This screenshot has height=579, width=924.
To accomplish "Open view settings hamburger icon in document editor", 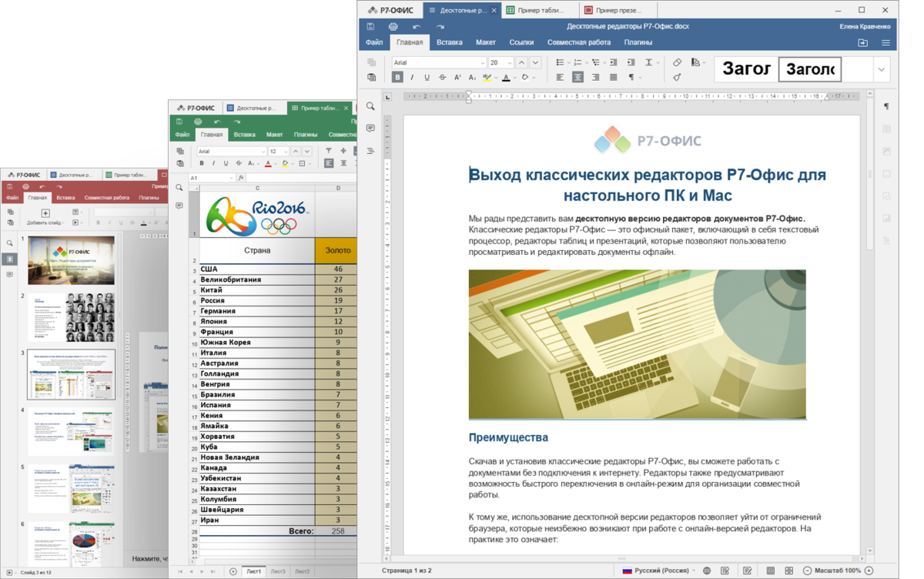I will tap(885, 43).
